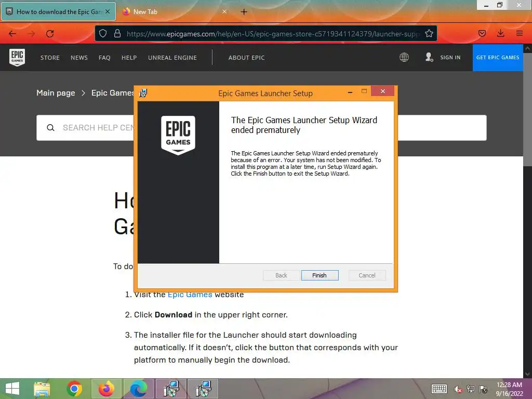Open the ABOUT EPIC link
532x399 pixels.
coord(246,58)
